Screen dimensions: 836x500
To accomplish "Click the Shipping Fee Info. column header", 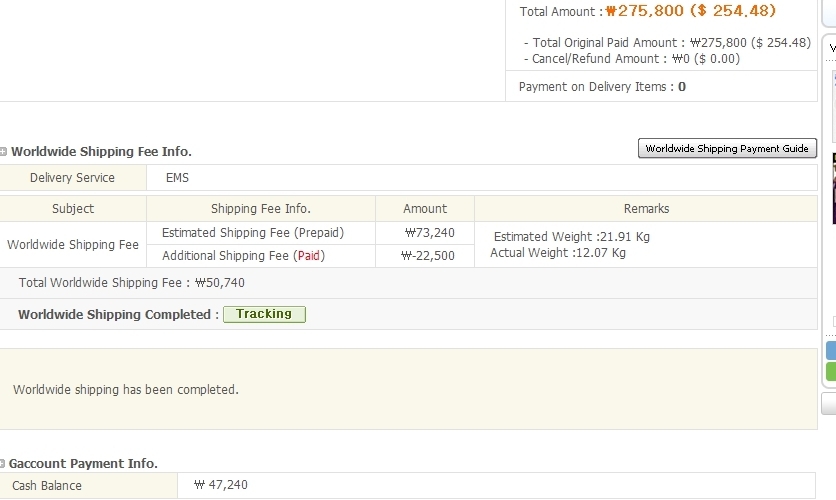I will (260, 209).
